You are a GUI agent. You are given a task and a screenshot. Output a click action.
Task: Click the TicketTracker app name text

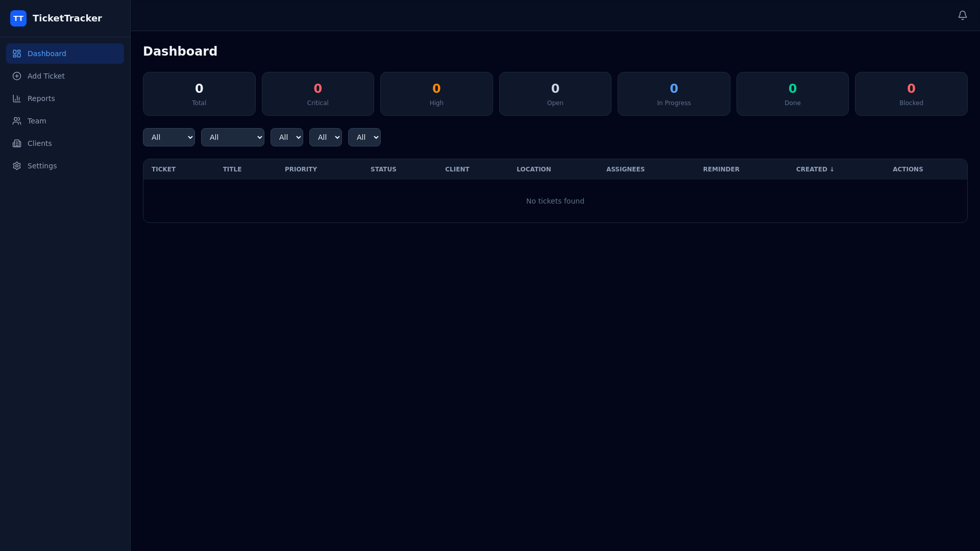click(67, 18)
